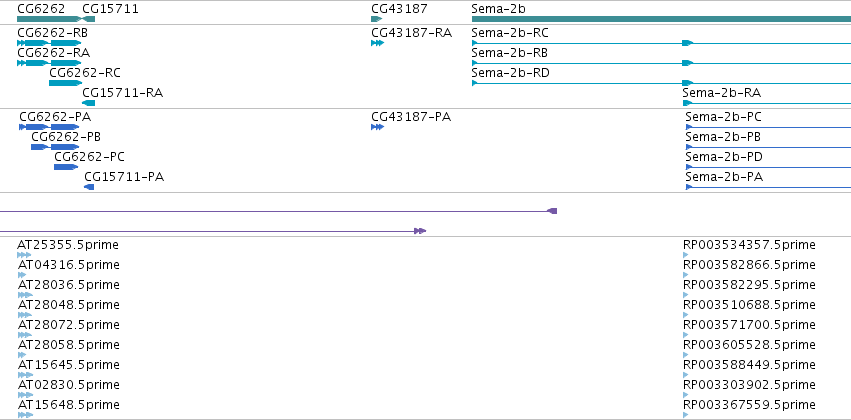Viewport: 851px width, 420px height.
Task: Select the AT04316.5prime arrow glyph
Action: point(22,275)
